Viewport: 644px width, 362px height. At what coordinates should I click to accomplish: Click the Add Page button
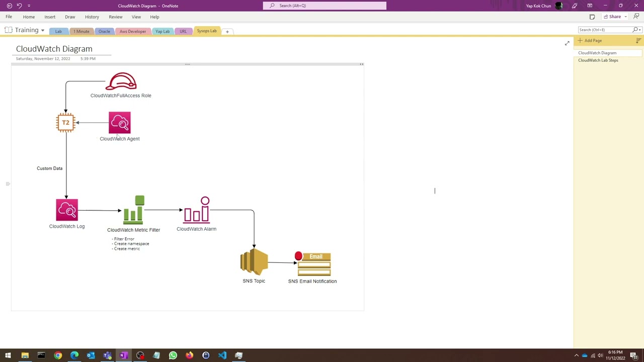coord(590,40)
